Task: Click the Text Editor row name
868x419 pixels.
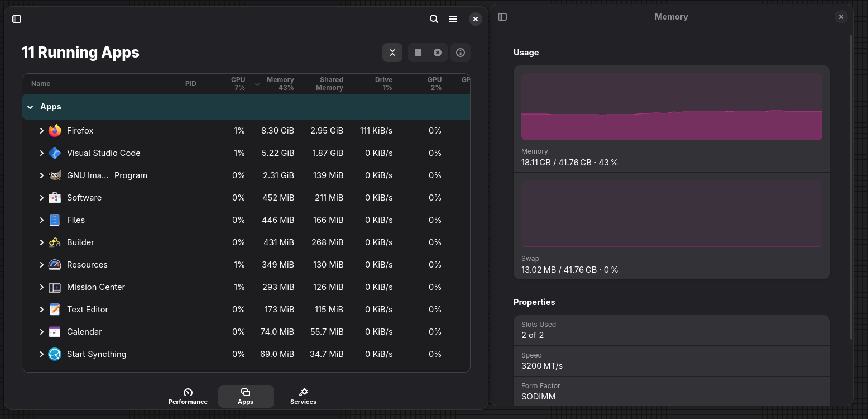Action: coord(88,310)
